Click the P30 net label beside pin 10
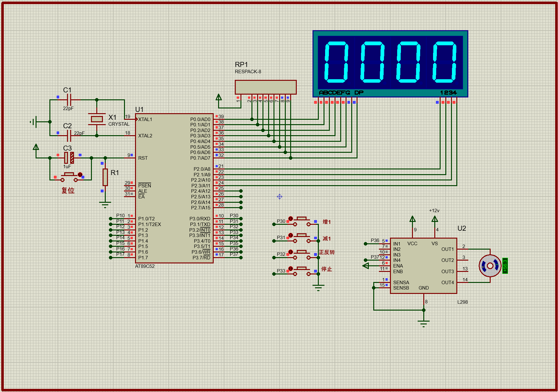 (234, 216)
